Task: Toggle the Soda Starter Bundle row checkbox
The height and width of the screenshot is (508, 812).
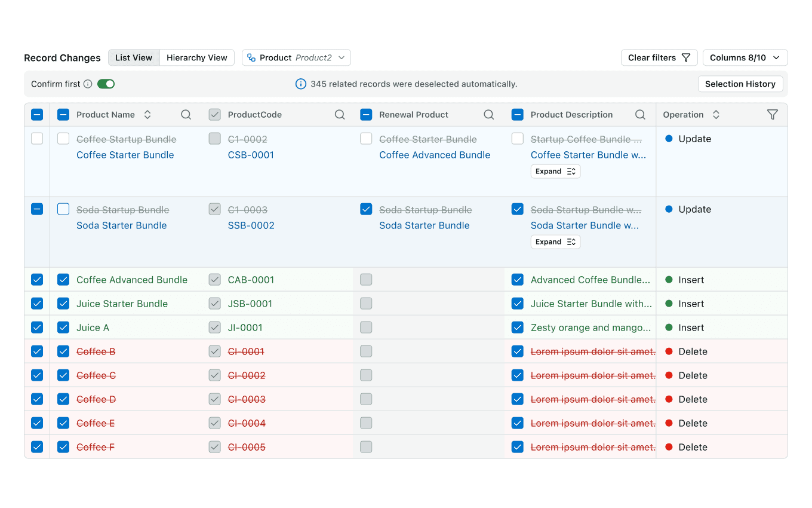Action: point(37,209)
